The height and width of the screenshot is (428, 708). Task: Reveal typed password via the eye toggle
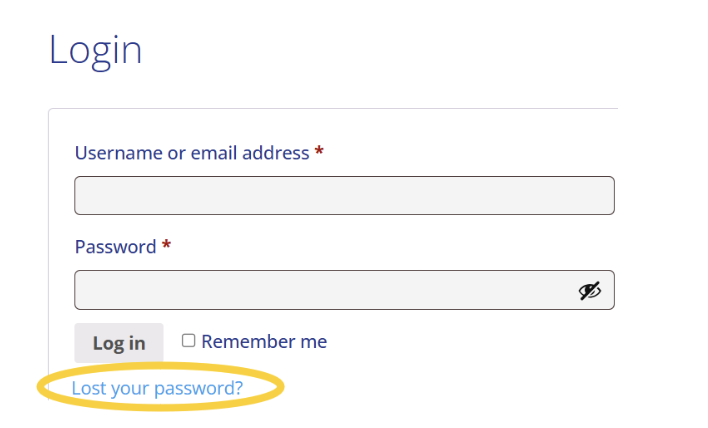(x=590, y=291)
